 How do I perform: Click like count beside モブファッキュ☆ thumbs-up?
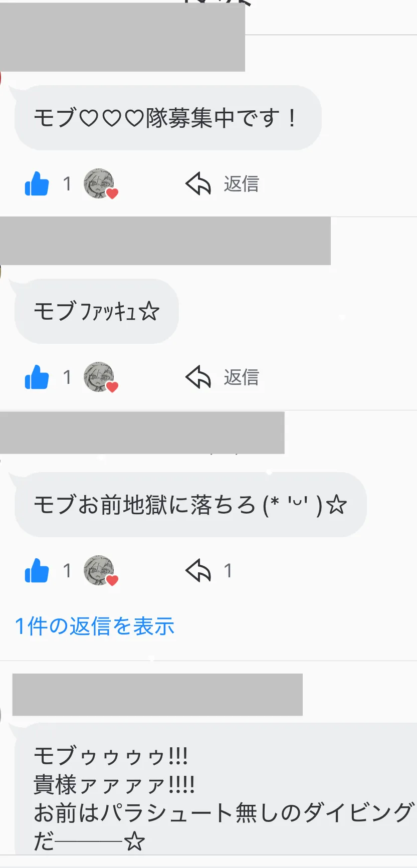(67, 377)
